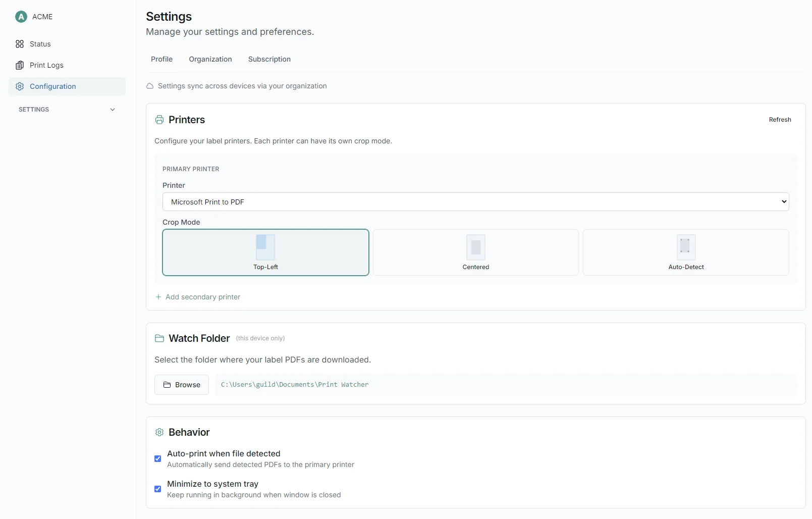Toggle Minimize to system tray checkbox
This screenshot has width=812, height=519.
click(x=158, y=489)
